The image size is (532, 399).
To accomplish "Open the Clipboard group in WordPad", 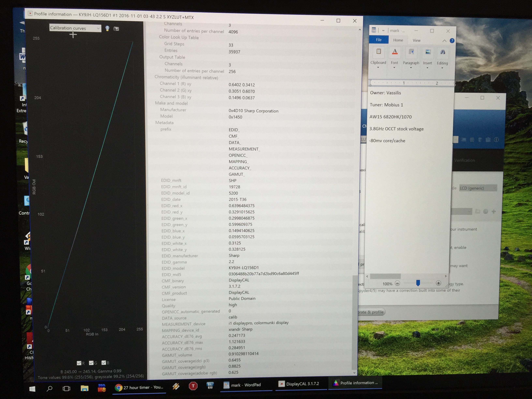I will pyautogui.click(x=378, y=58).
